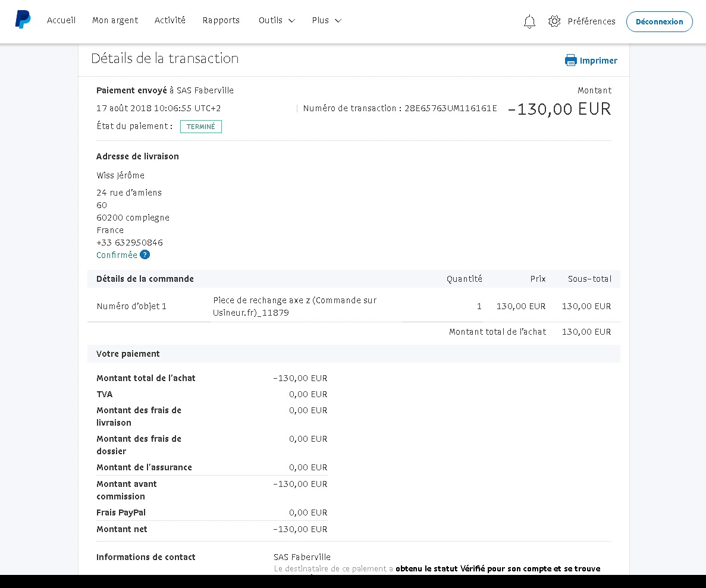This screenshot has height=588, width=706.
Task: Open the Préférences link
Action: (591, 21)
